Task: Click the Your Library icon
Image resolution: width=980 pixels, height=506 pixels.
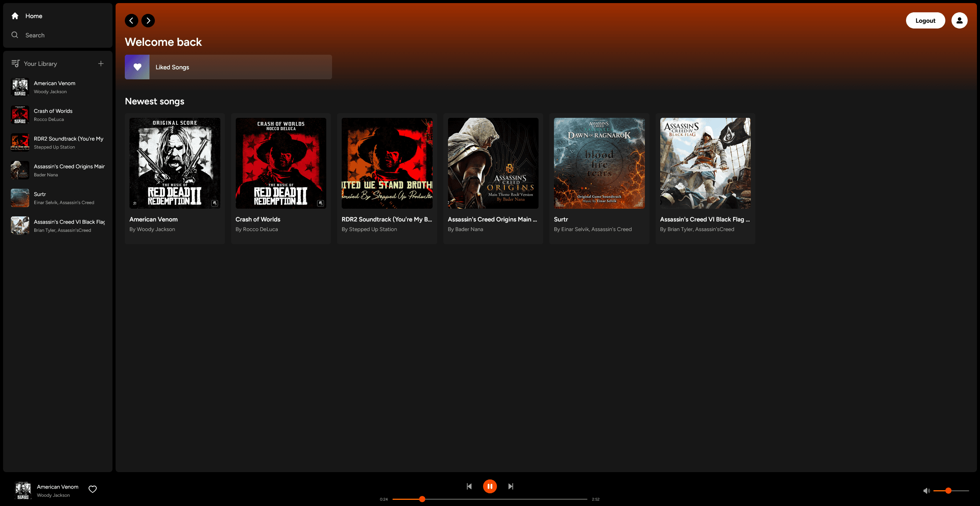Action: click(15, 64)
